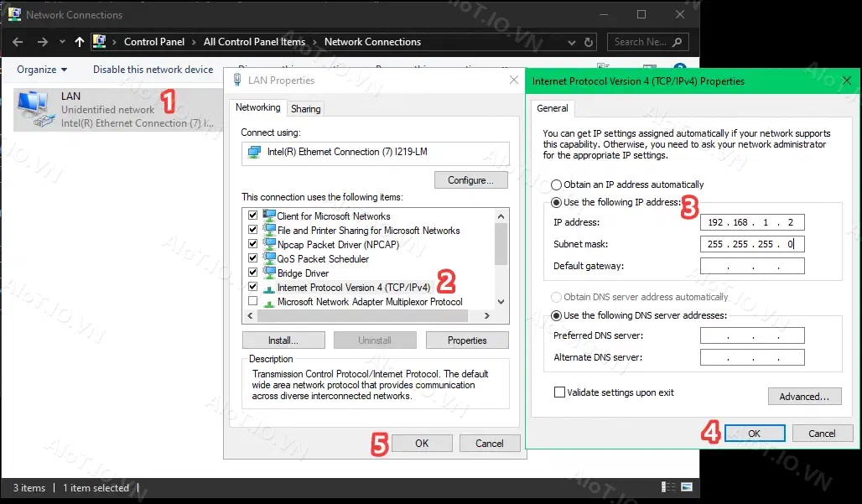Toggle File and Printer Sharing checkbox
The image size is (862, 504).
[x=253, y=230]
